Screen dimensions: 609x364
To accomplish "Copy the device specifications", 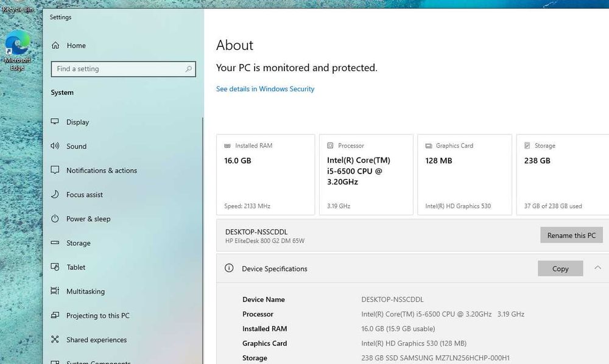I will coord(560,268).
